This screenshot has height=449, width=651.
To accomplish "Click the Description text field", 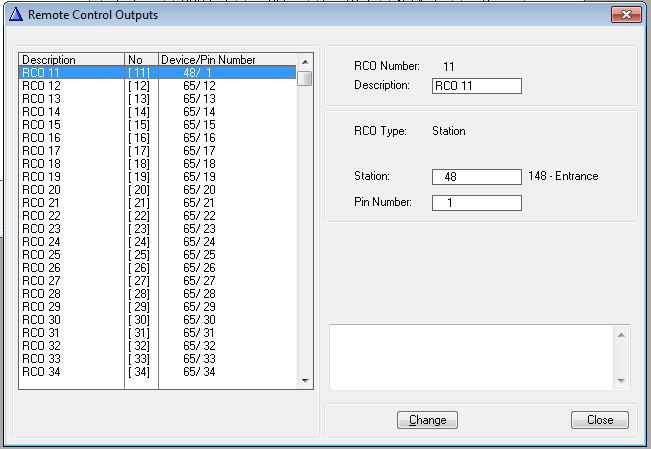I will tap(476, 86).
